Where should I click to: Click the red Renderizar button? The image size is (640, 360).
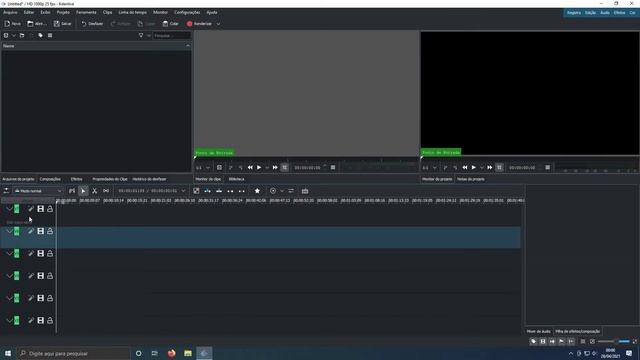click(199, 24)
